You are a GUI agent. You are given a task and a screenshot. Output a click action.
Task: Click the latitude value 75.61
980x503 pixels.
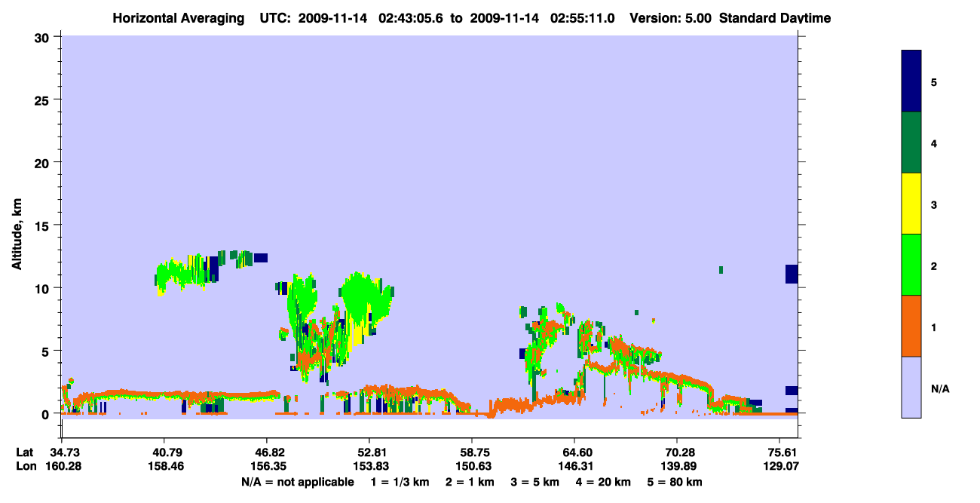(782, 453)
